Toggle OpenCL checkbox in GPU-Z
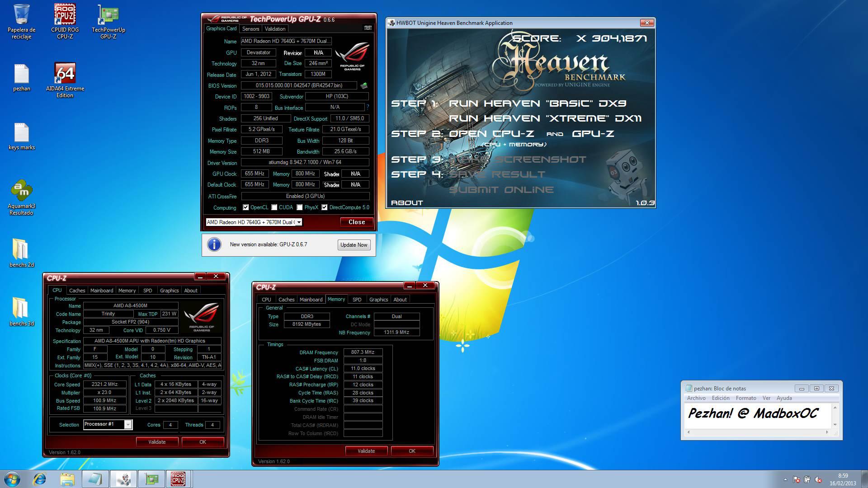 [245, 207]
